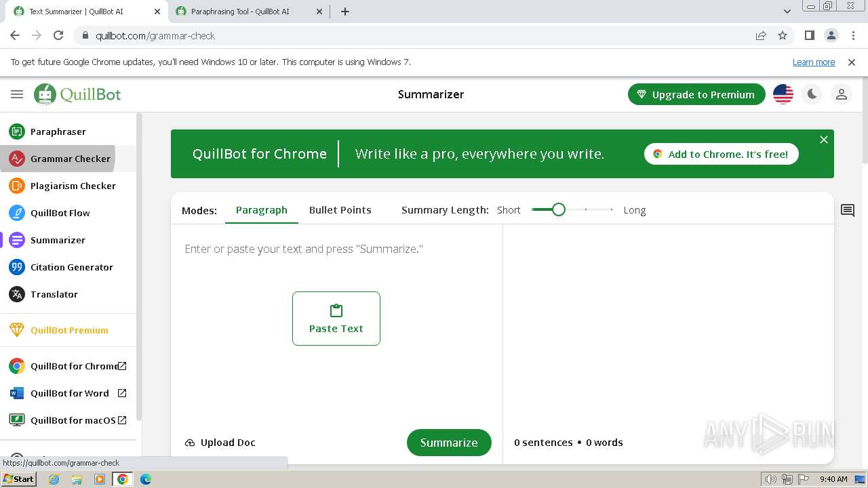The height and width of the screenshot is (488, 868).
Task: Click the page vertical scrollbar
Action: [865, 122]
